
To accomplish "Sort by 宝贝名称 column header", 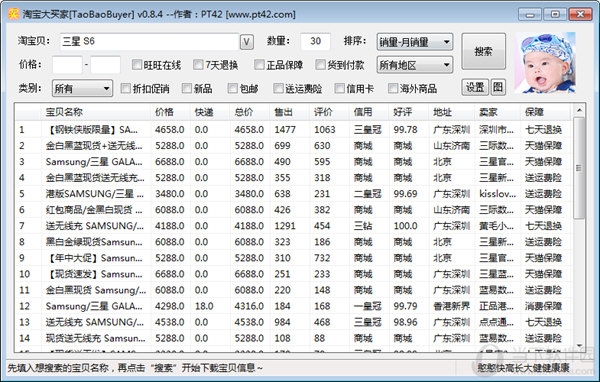I will (96, 112).
